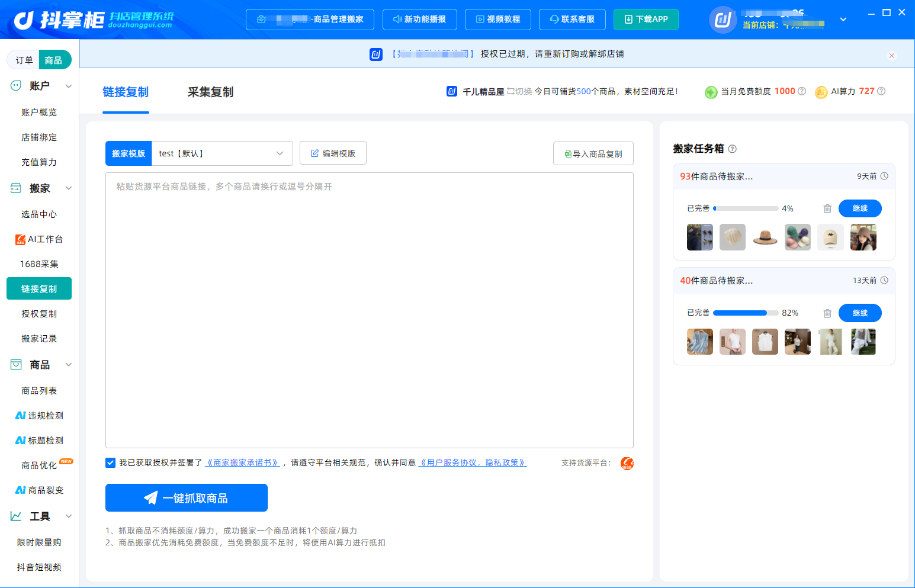Open 《商家搬家承诺书》 link
Viewport: 915px width, 588px height.
click(243, 462)
